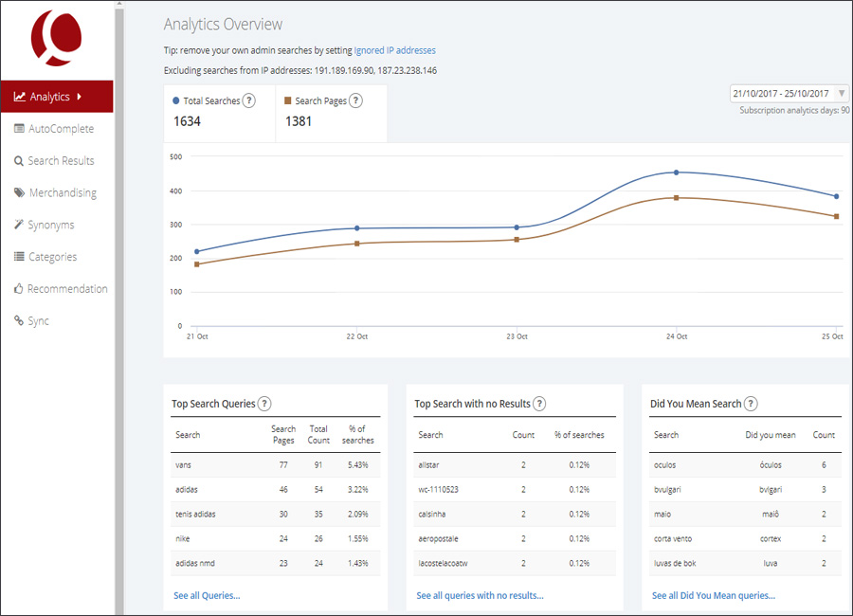
Task: Open the Sync sidebar item
Action: coord(38,321)
